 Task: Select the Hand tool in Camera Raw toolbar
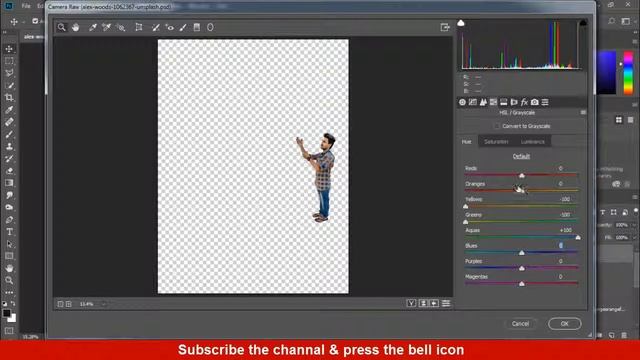[x=76, y=27]
